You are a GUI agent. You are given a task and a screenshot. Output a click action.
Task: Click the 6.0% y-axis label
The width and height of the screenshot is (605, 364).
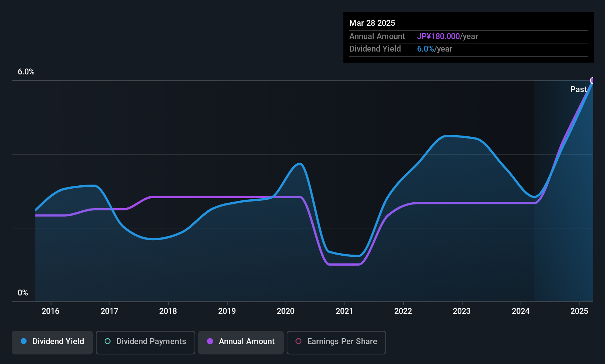26,72
